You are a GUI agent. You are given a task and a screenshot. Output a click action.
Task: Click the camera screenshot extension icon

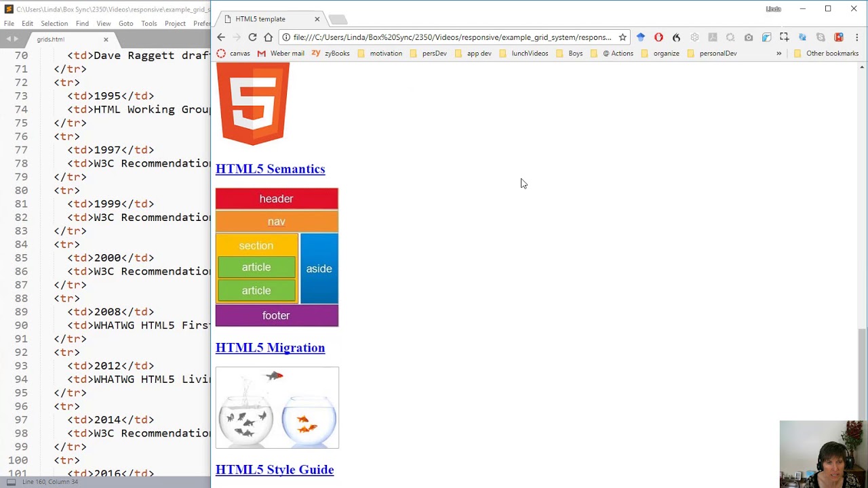[x=749, y=37]
